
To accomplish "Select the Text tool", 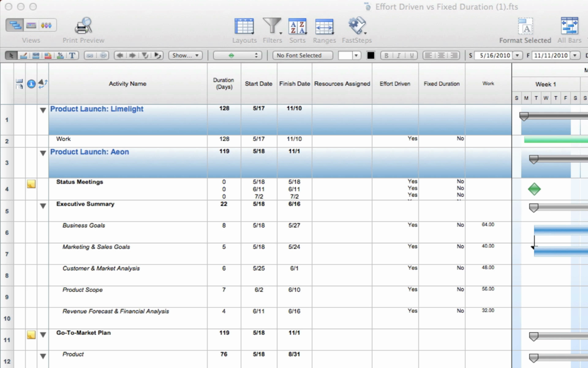I will click(x=72, y=56).
